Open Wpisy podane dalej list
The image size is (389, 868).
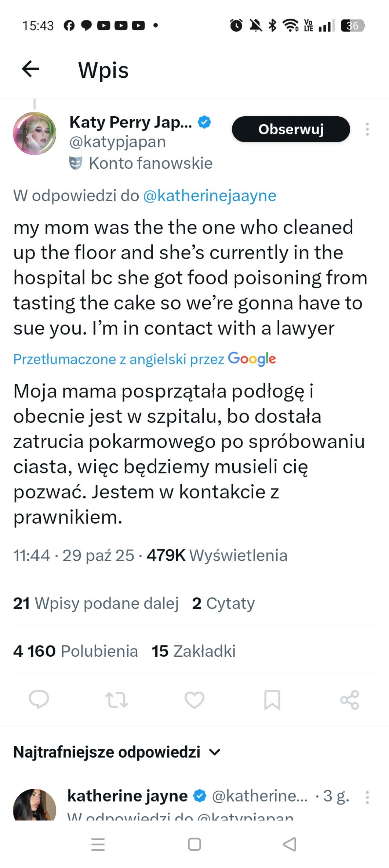pyautogui.click(x=96, y=603)
